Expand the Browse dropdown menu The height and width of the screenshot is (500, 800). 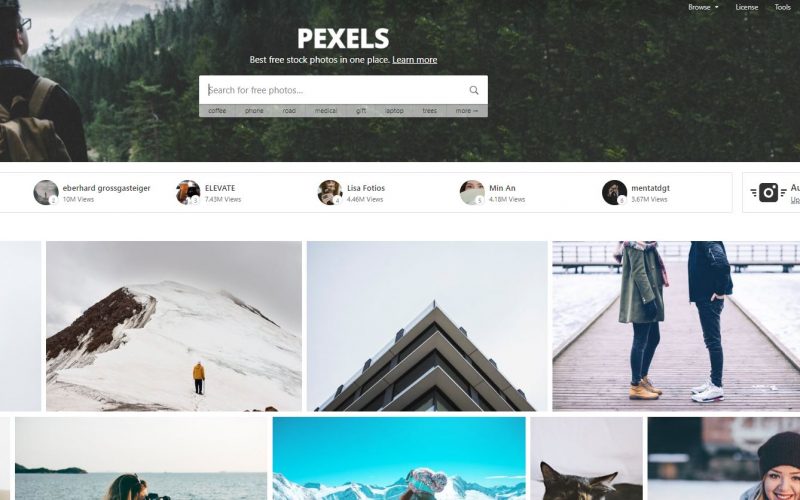coord(703,7)
